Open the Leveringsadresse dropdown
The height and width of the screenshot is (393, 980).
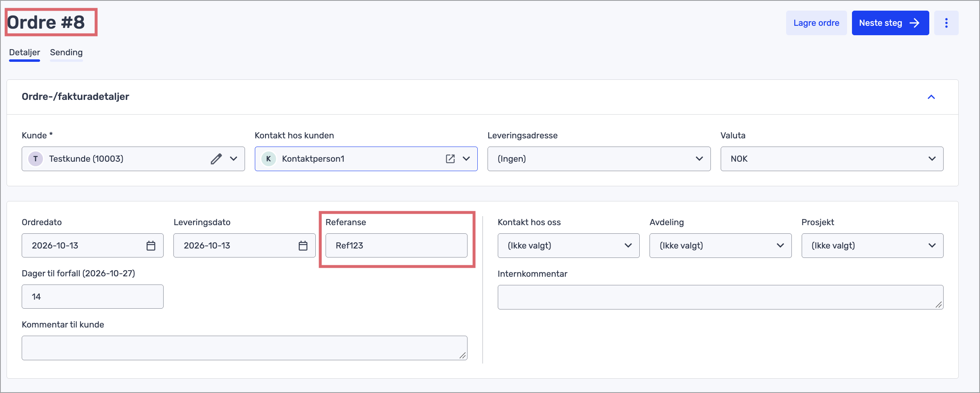(x=599, y=159)
